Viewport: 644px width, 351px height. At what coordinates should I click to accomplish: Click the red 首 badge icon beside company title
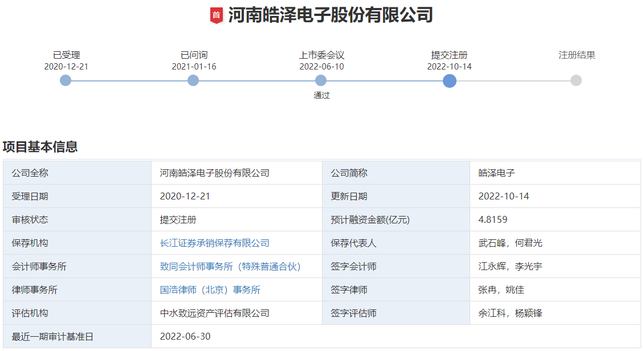coord(216,15)
